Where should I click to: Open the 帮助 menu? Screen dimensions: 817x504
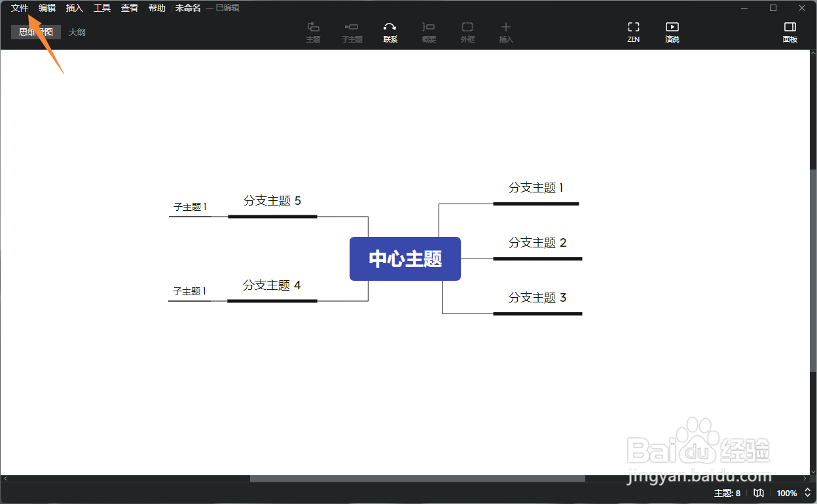coord(157,8)
